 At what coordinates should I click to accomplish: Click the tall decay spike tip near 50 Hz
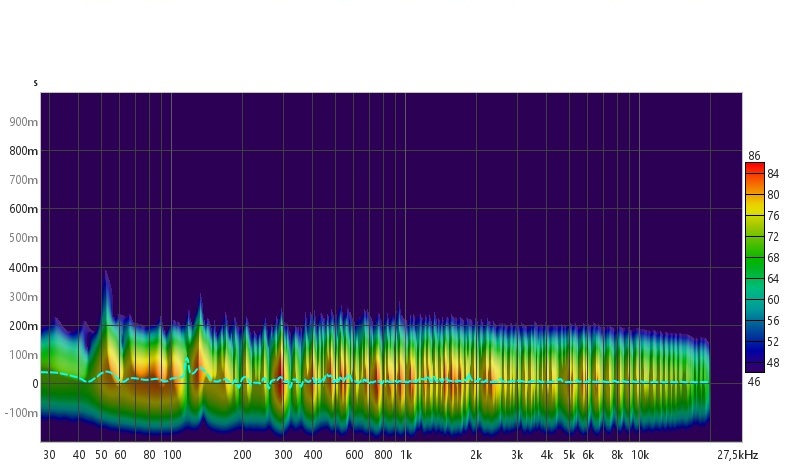click(x=106, y=272)
